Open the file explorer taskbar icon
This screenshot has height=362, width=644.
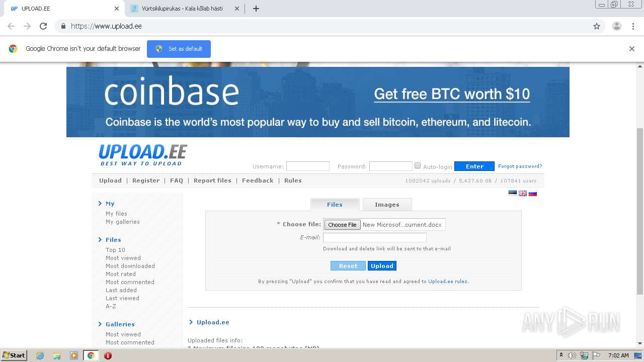coord(57,355)
